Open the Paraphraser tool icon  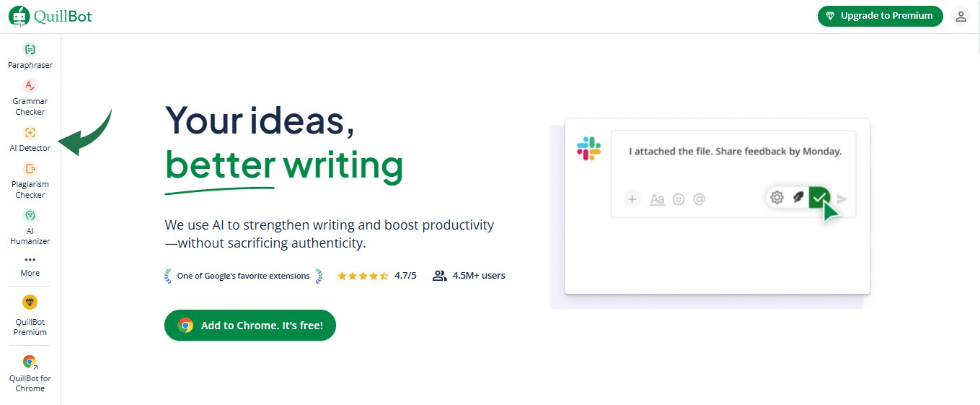tap(30, 50)
